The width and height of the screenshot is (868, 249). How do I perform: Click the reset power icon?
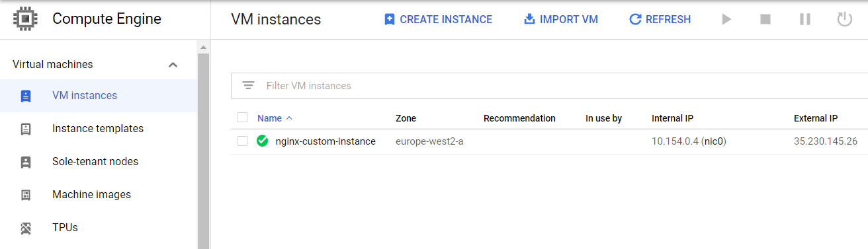(844, 19)
